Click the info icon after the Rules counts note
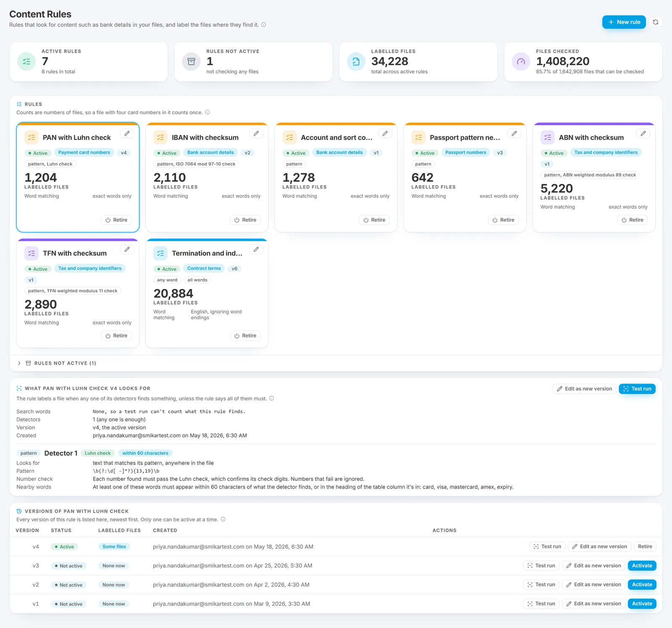672x628 pixels. click(207, 113)
